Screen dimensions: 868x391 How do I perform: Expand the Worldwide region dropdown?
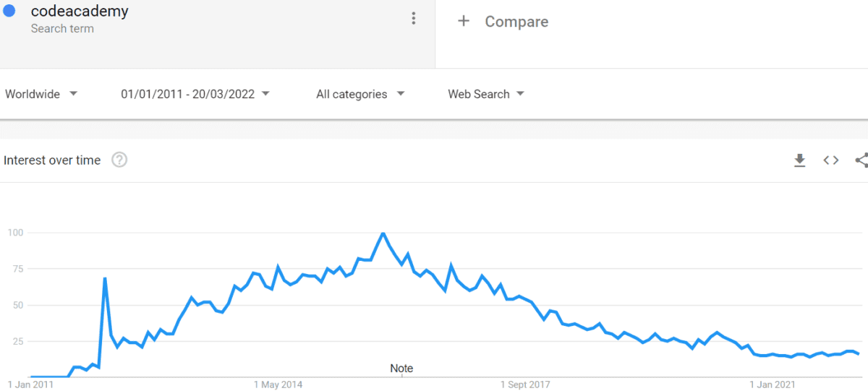point(41,94)
